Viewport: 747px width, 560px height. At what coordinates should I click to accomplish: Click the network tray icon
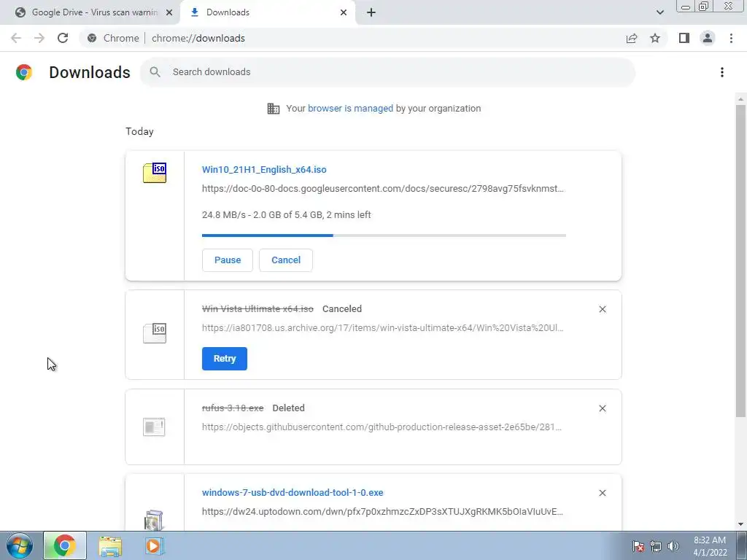(x=656, y=546)
